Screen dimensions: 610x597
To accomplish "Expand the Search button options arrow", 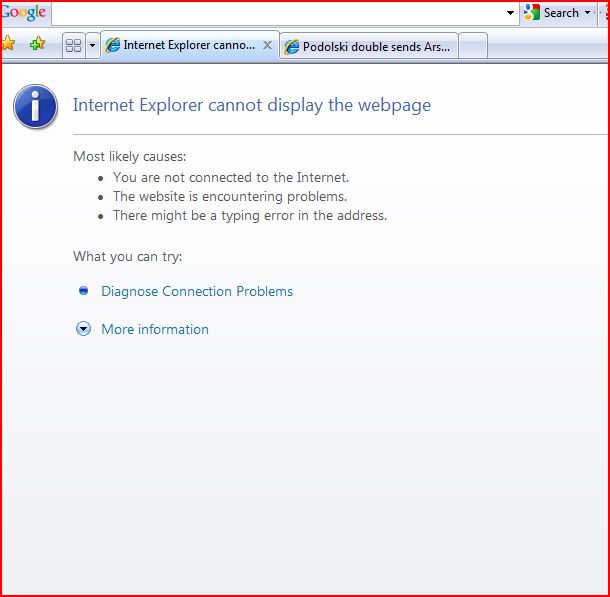I will click(587, 13).
